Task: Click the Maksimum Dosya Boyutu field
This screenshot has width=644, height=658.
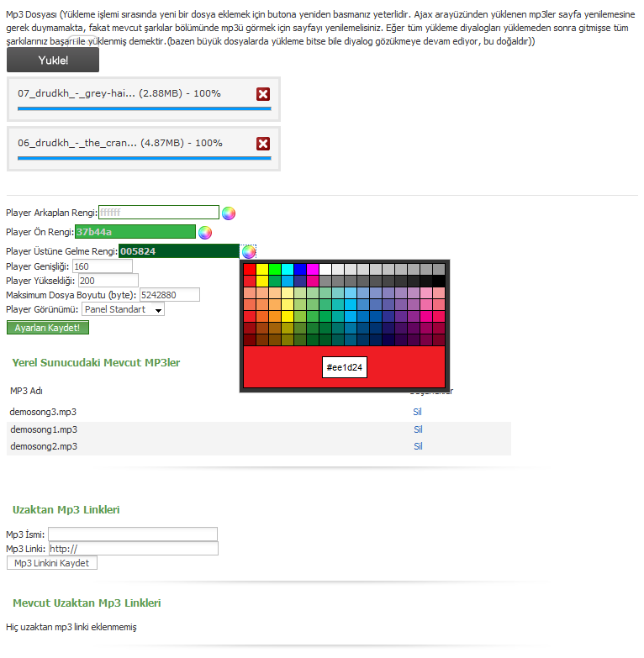Action: tap(170, 295)
